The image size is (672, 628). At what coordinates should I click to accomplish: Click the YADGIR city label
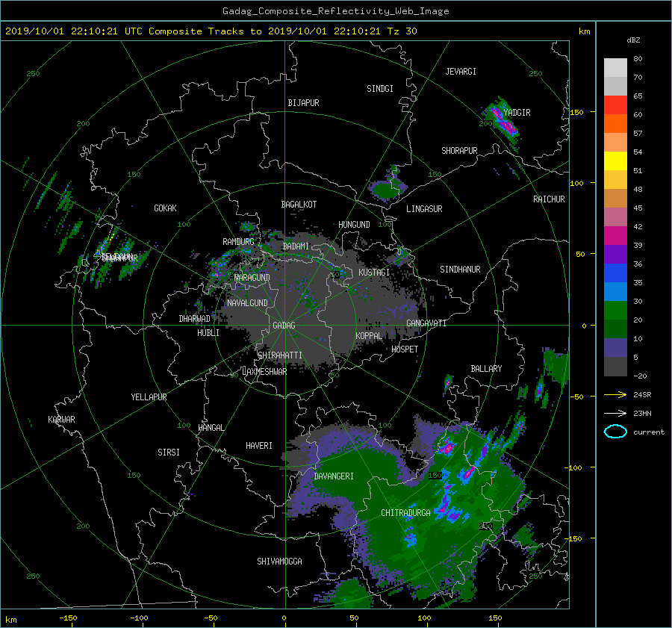(517, 113)
